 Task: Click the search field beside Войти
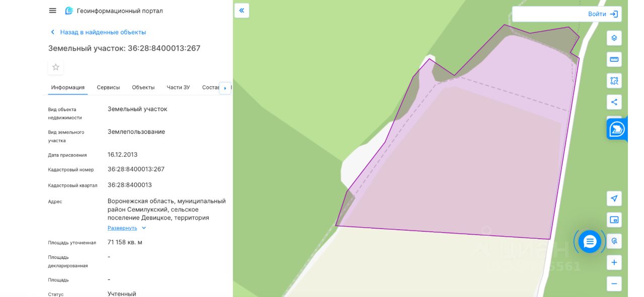(x=548, y=14)
